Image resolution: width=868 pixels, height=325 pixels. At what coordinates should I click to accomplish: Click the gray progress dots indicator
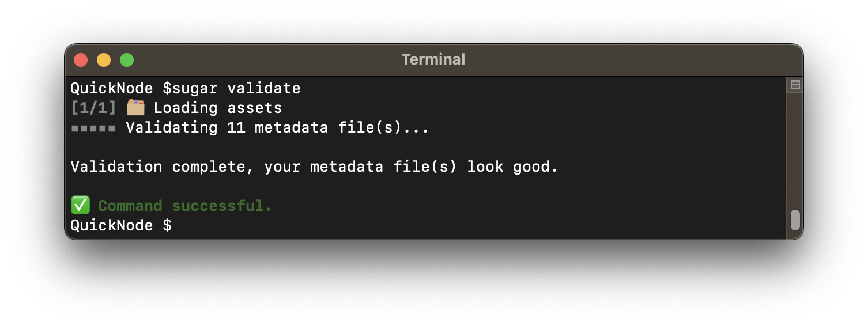tap(93, 128)
